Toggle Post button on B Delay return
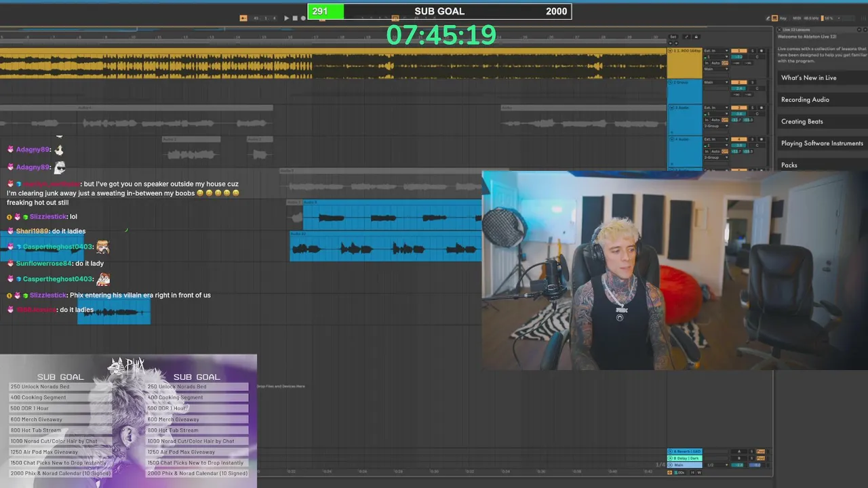 click(761, 458)
